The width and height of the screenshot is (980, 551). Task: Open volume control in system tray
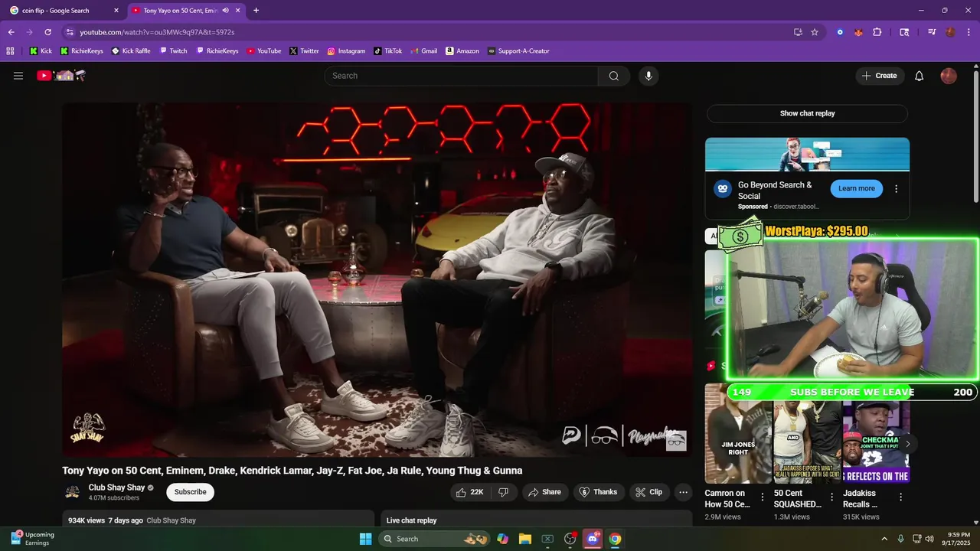[x=929, y=539]
